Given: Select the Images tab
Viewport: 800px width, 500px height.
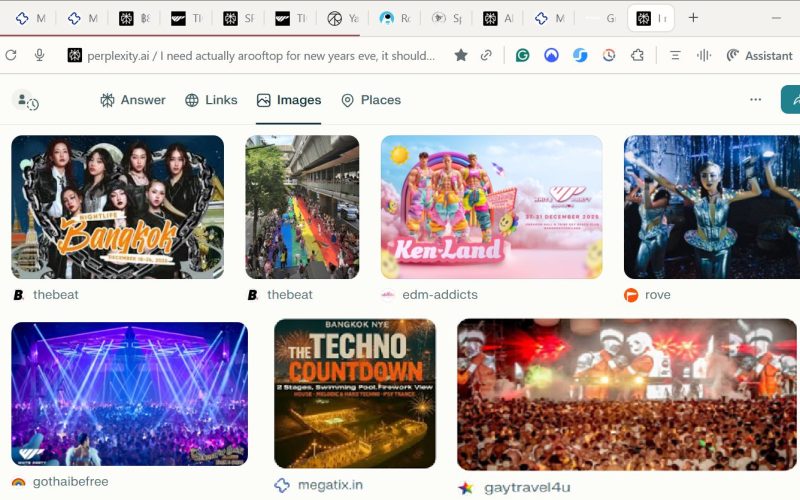Looking at the screenshot, I should click(289, 100).
